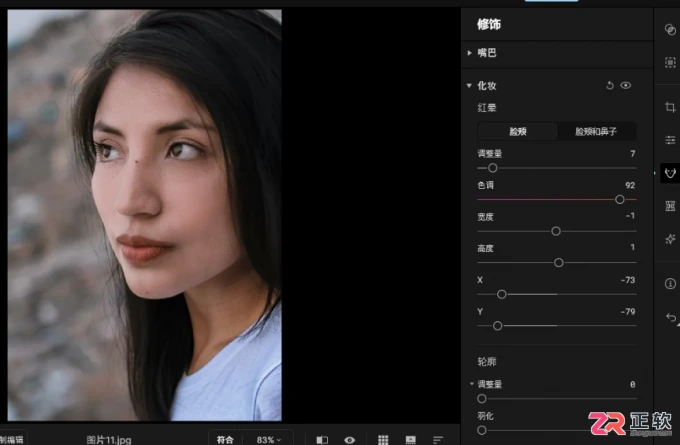680x445 pixels.
Task: Show grid view icon in bottom bar
Action: click(383, 440)
